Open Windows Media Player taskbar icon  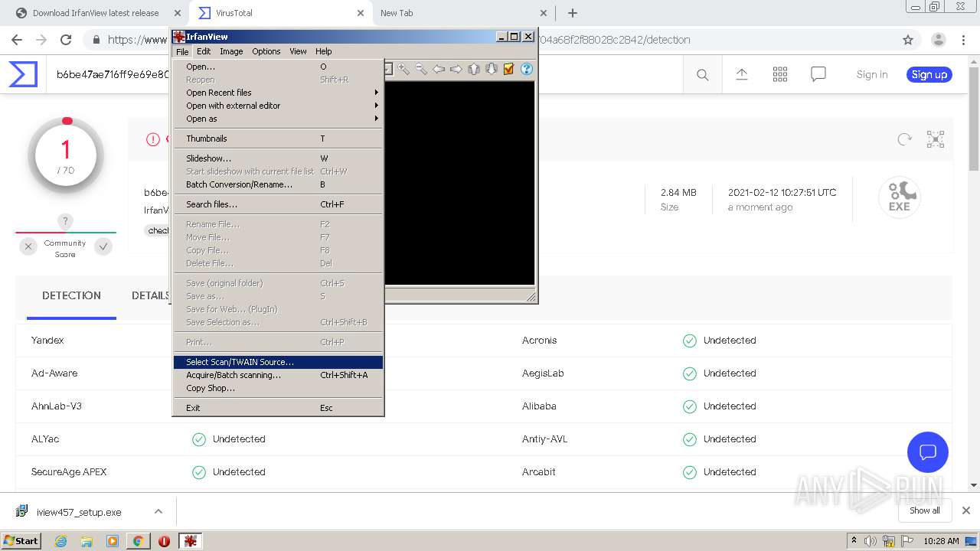point(113,541)
